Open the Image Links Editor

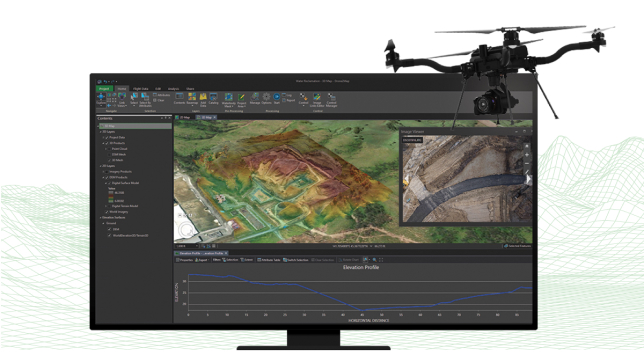[x=317, y=100]
